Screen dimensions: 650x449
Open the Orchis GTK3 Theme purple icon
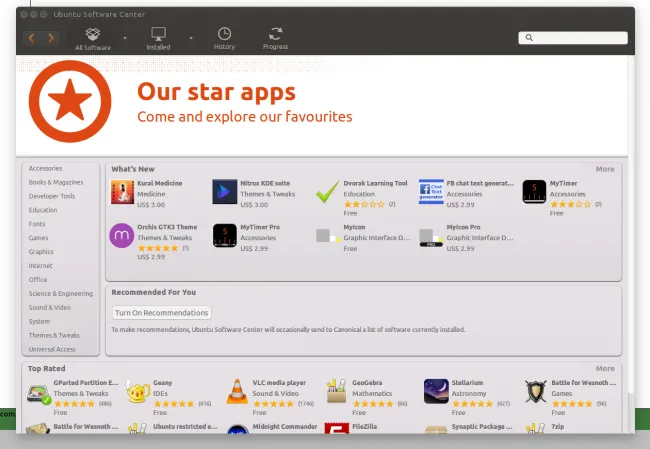[121, 235]
